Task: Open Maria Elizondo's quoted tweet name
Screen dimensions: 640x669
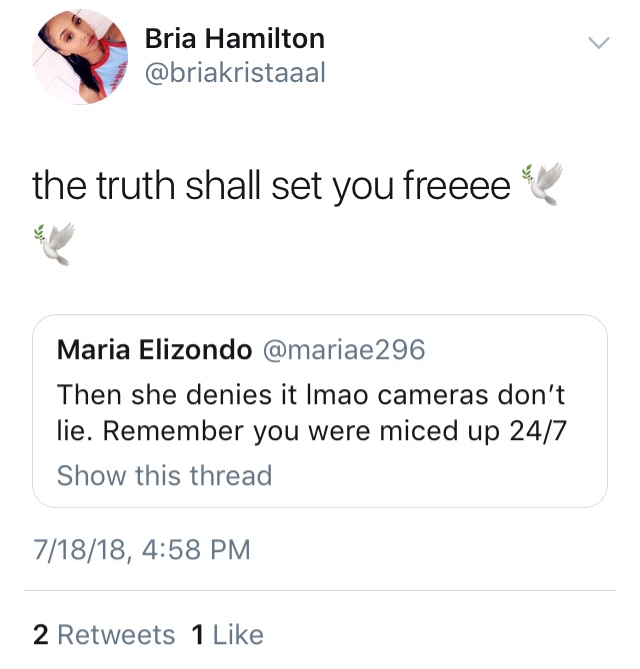Action: (154, 350)
